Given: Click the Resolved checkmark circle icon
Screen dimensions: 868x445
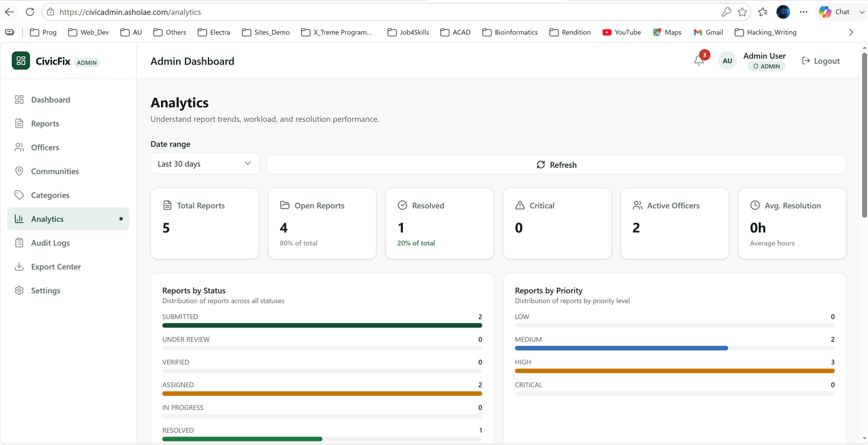Looking at the screenshot, I should [x=402, y=205].
